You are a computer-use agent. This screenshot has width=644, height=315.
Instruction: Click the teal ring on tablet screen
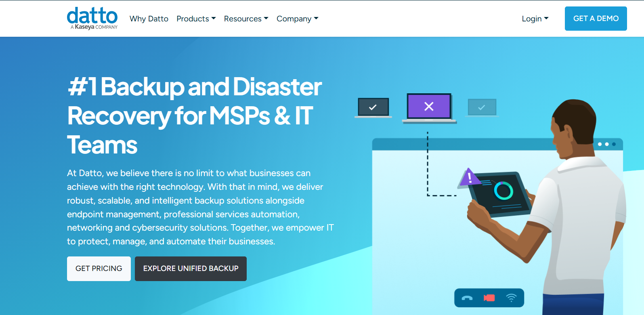pyautogui.click(x=503, y=191)
